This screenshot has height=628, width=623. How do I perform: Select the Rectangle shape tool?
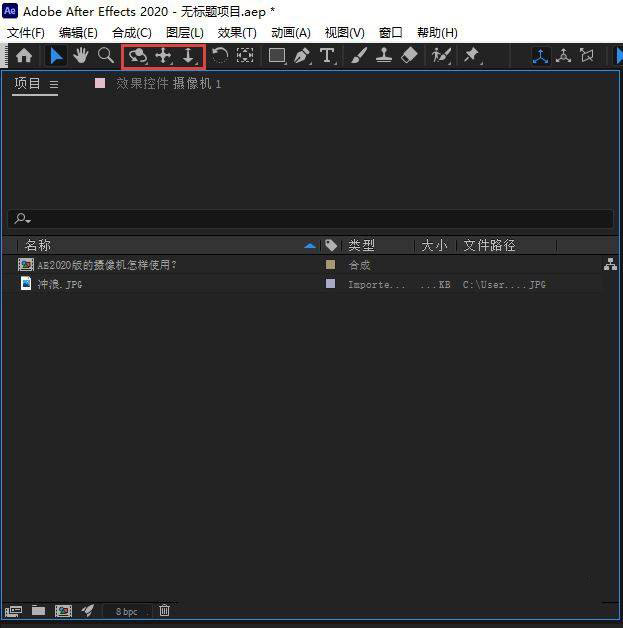coord(277,56)
